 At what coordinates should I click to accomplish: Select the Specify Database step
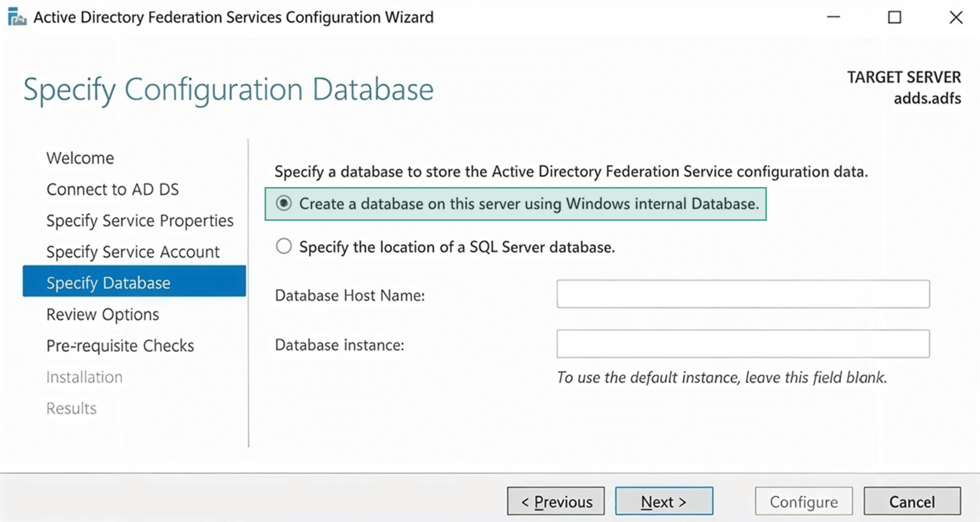click(x=108, y=283)
